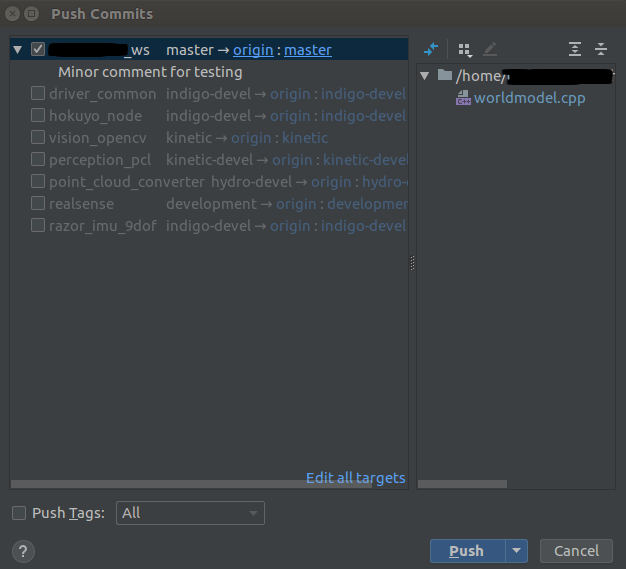
Task: Open the Group By icon menu
Action: [464, 49]
